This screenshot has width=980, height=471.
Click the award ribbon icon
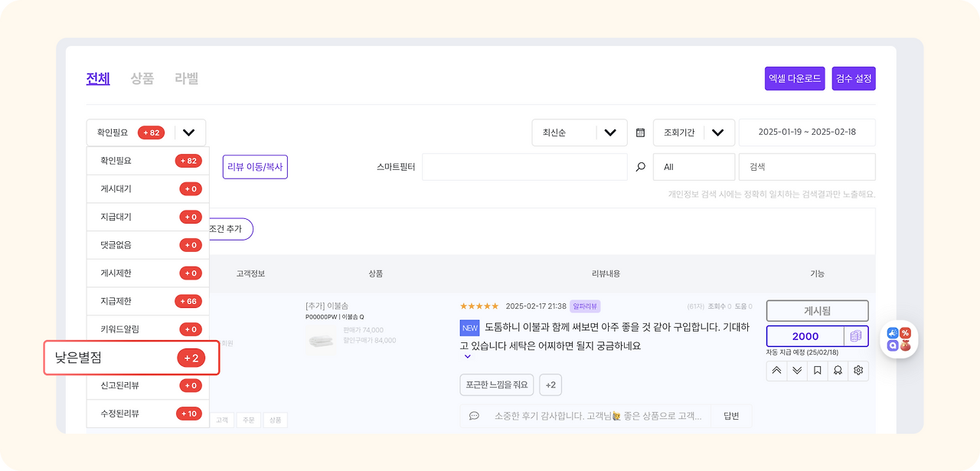point(838,371)
